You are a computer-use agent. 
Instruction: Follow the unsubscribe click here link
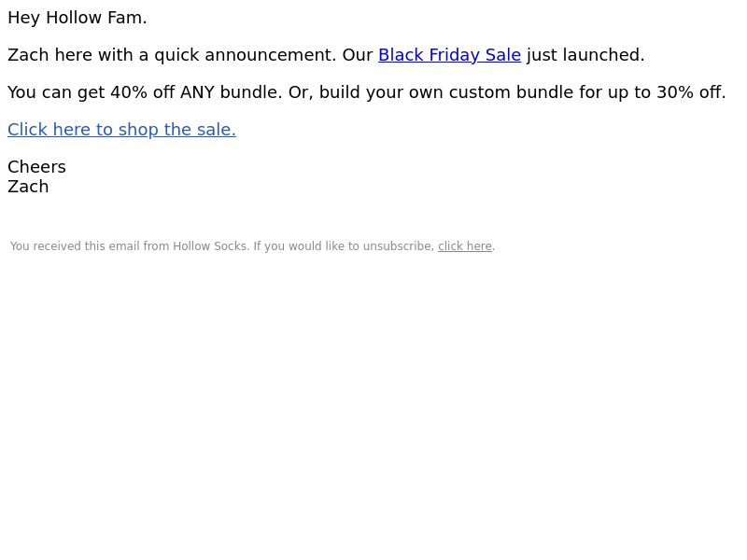tap(465, 246)
